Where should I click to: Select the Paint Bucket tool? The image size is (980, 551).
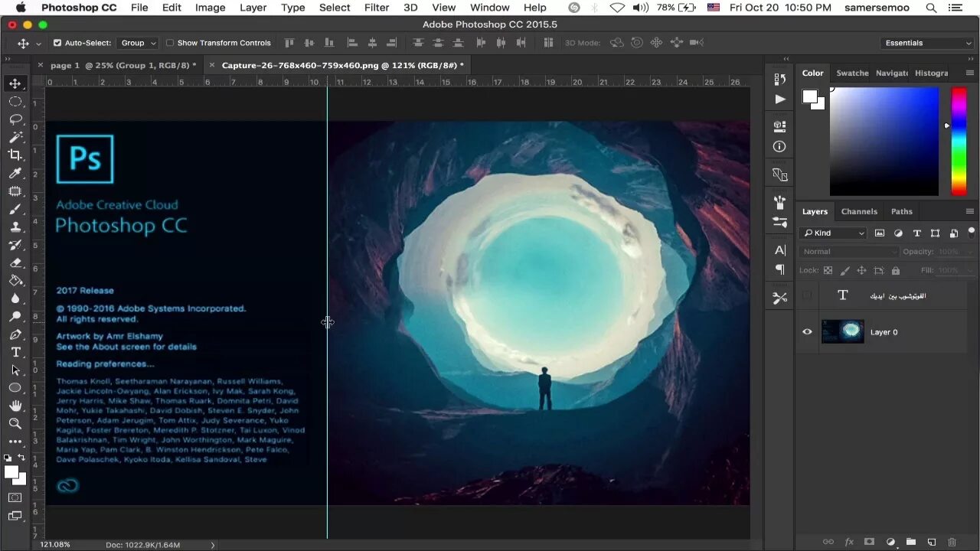(x=15, y=280)
